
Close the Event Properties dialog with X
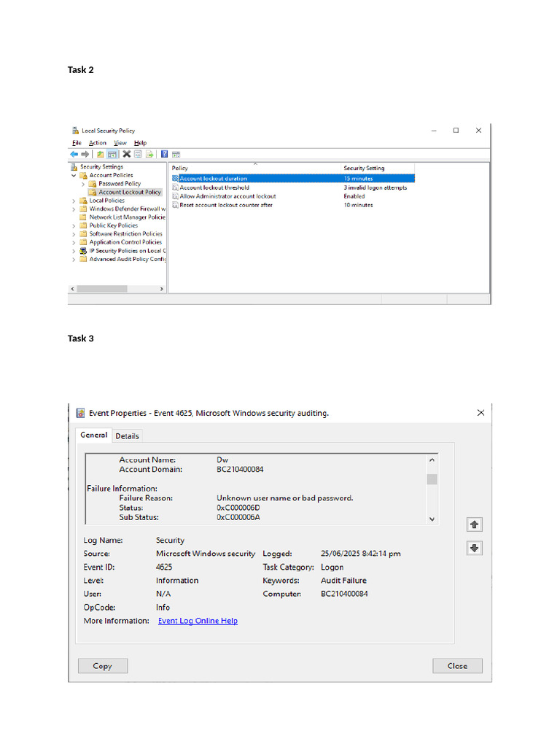[481, 413]
